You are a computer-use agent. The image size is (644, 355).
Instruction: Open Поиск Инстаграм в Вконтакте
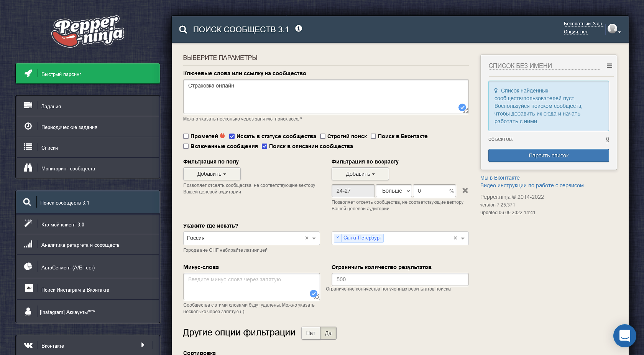click(88, 289)
